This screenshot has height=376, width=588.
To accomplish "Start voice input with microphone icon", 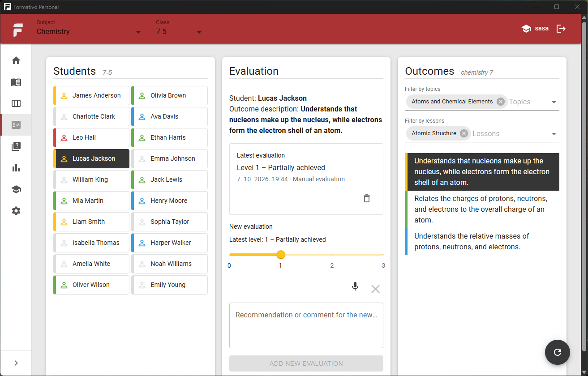I will 355,286.
